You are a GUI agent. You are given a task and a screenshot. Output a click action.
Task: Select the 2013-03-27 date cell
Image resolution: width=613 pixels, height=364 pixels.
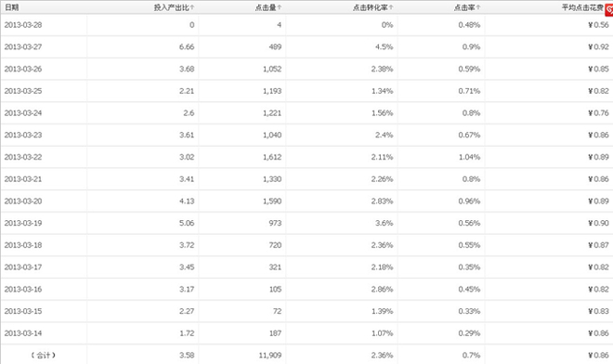tap(23, 47)
